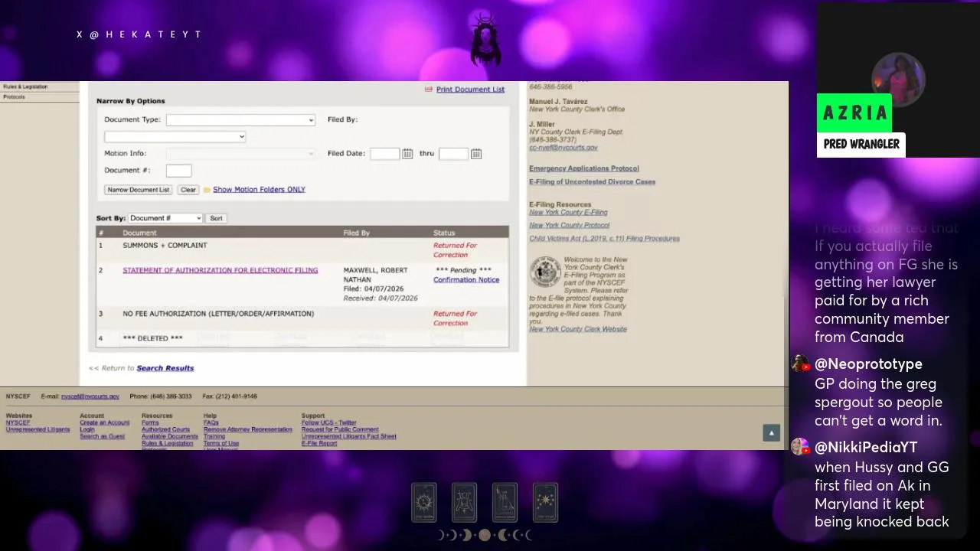Click the FAQs footer link

(211, 422)
